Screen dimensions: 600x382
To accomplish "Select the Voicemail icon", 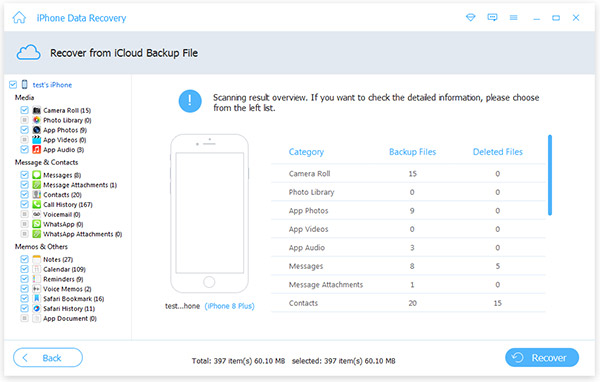I will click(x=36, y=214).
